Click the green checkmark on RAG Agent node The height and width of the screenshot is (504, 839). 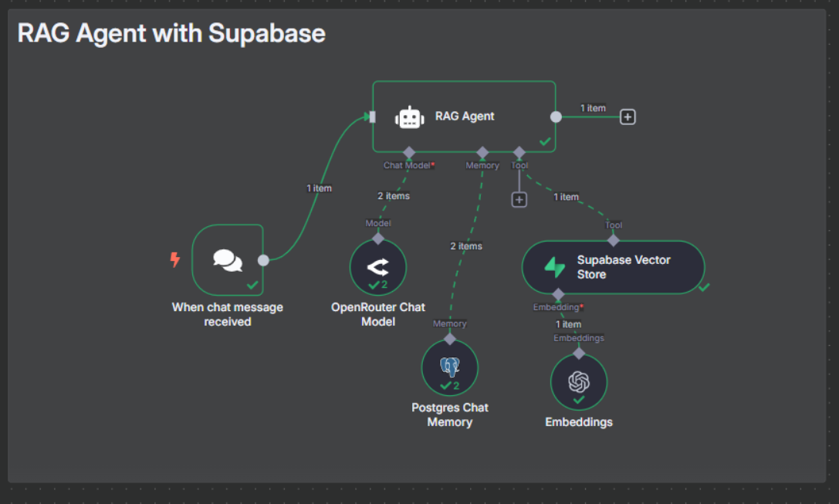pos(545,142)
